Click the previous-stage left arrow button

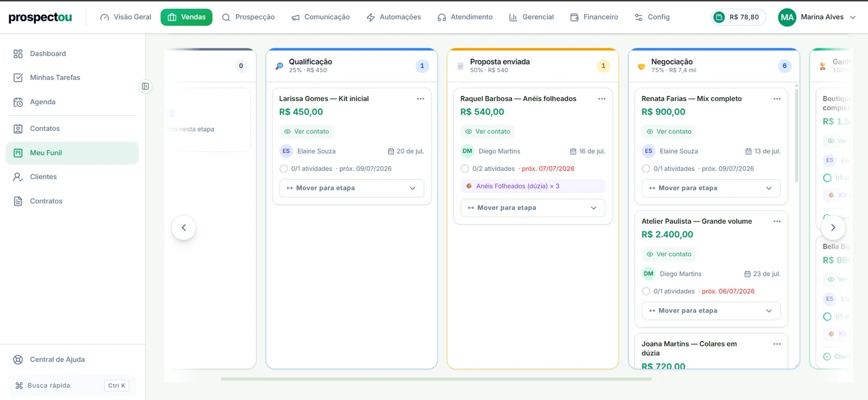pos(184,227)
